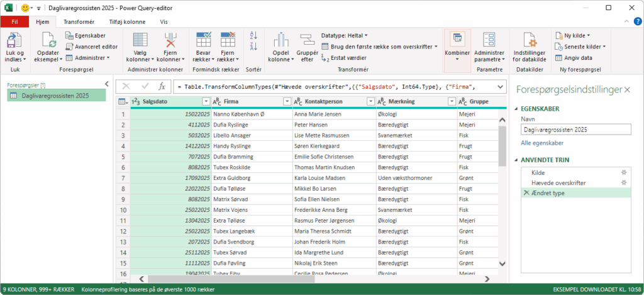Click the Kombiner icon

point(457,38)
